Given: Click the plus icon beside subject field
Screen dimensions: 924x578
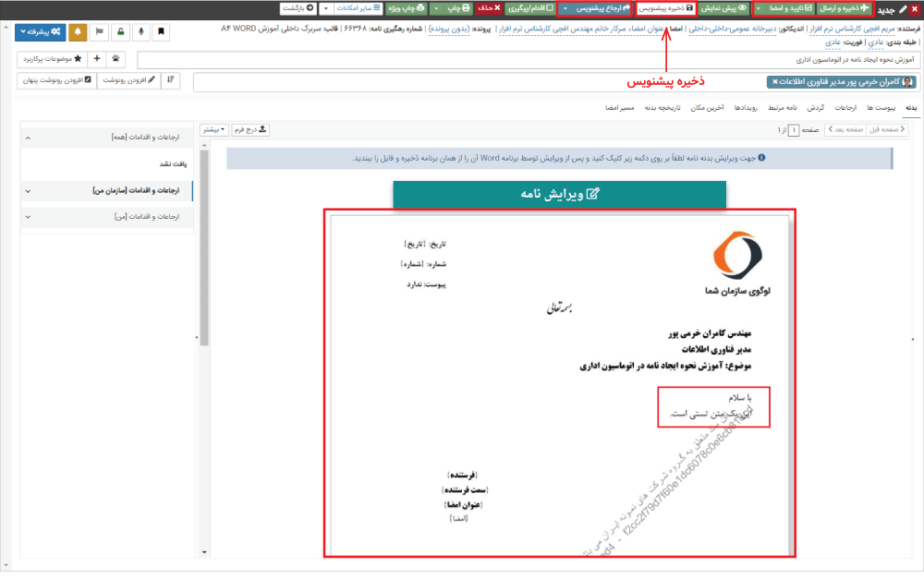Looking at the screenshot, I should (x=98, y=59).
